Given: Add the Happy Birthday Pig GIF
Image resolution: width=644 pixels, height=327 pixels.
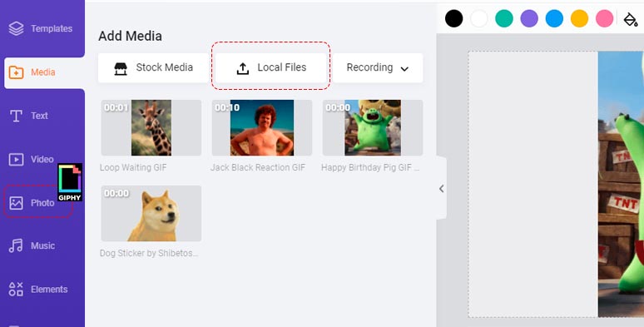Looking at the screenshot, I should (373, 128).
